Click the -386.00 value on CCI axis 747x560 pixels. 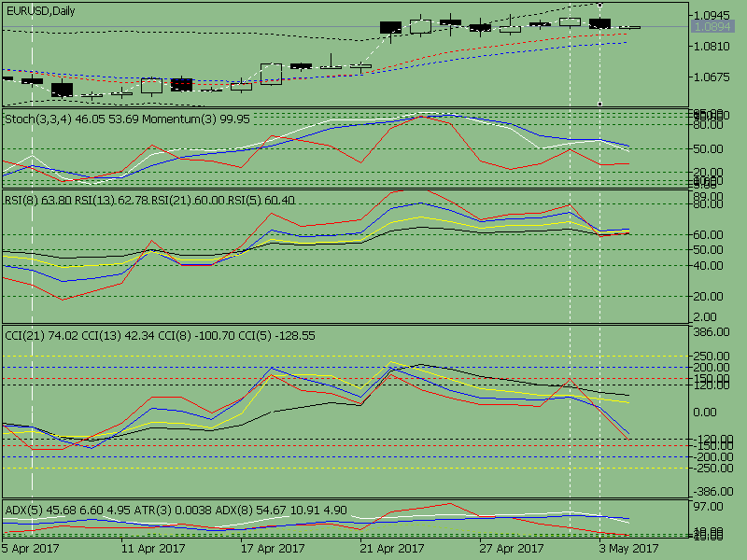click(712, 492)
